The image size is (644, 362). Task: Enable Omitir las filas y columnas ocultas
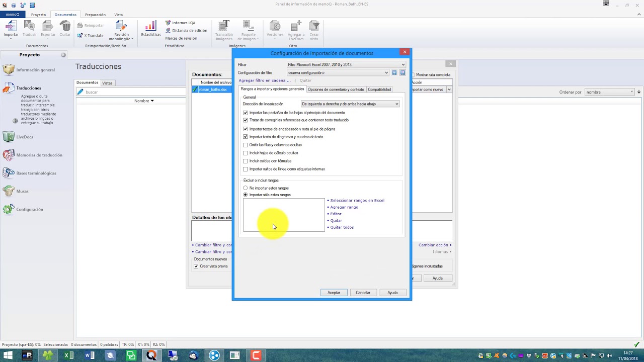pos(246,145)
